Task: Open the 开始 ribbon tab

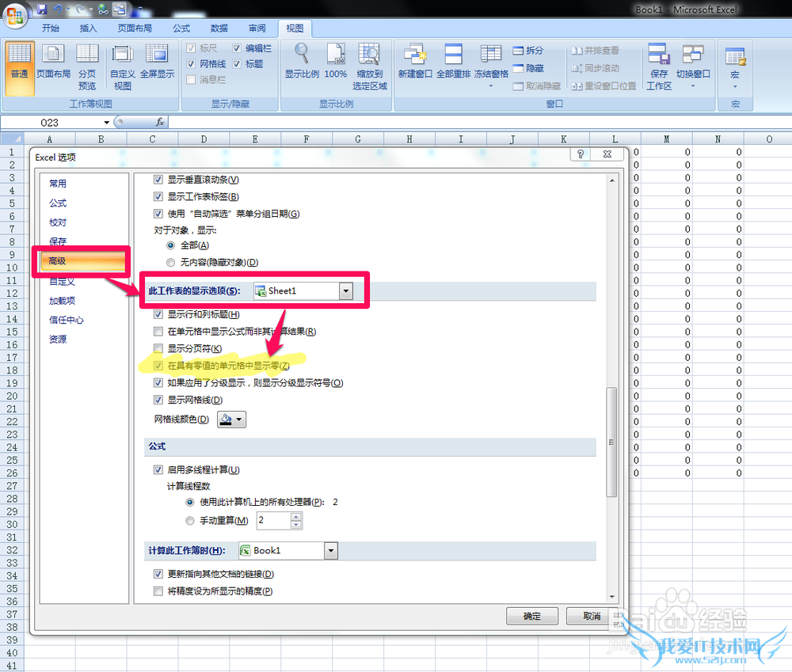Action: (x=51, y=28)
